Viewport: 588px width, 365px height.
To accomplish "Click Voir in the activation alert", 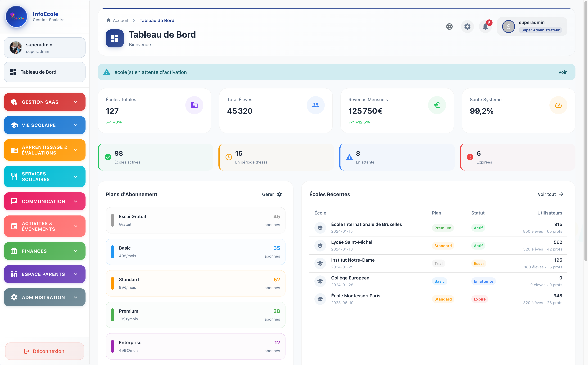I will point(562,72).
